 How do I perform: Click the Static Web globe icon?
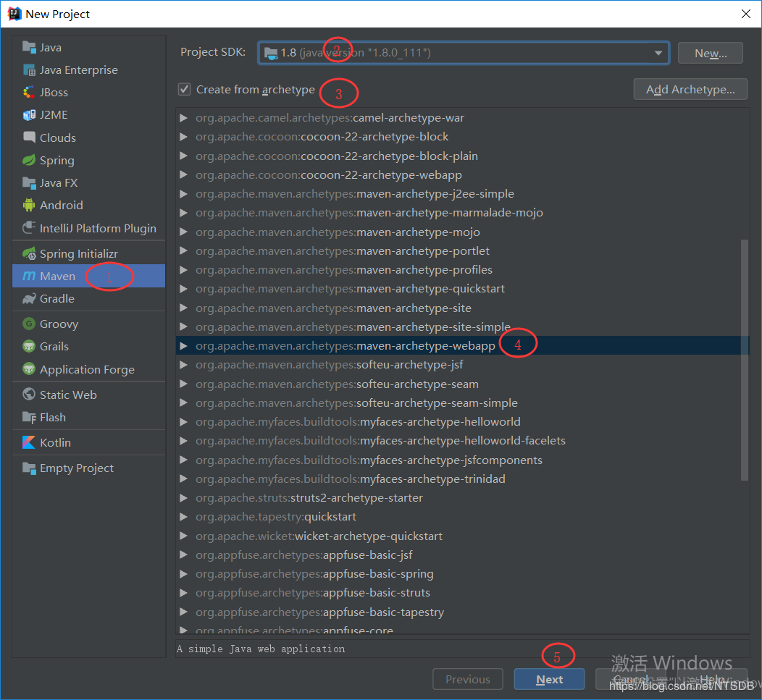coord(29,395)
